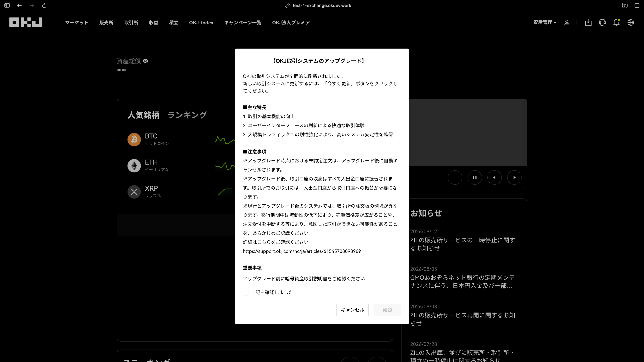Click the ETH ticker name
The height and width of the screenshot is (362, 644).
coord(151,162)
